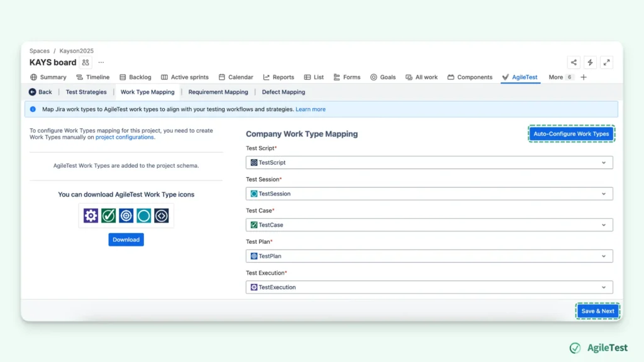Go to the Active sprints tab

(x=185, y=77)
